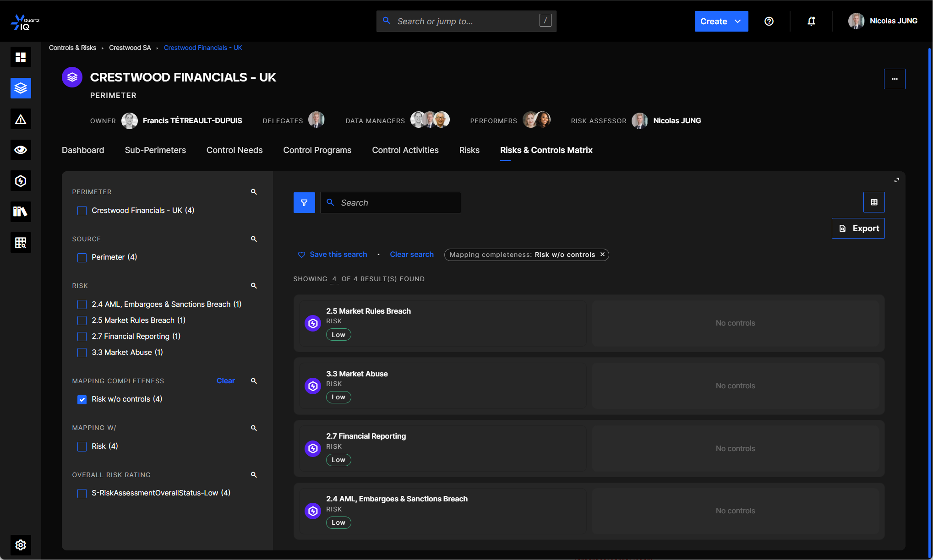Click the warning triangle sidebar icon
The width and height of the screenshot is (933, 560).
point(21,119)
